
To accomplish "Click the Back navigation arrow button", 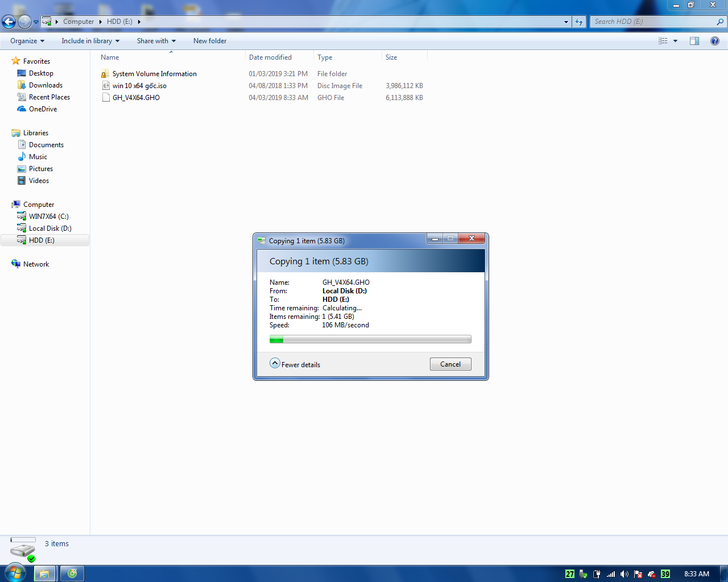I will point(9,22).
